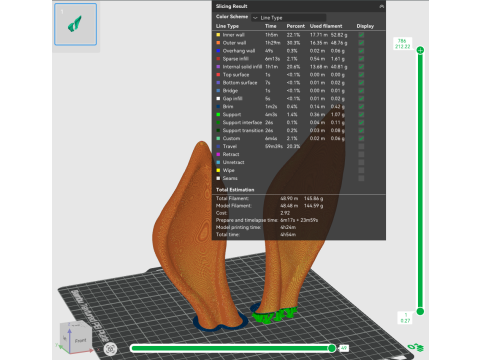
Task: Click the Total Estimation section header
Action: click(x=235, y=190)
